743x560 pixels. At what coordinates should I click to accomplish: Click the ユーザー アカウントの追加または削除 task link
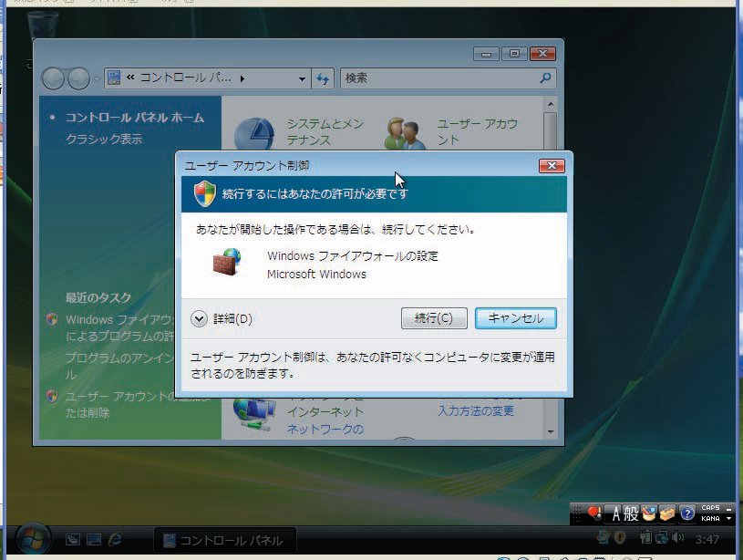pyautogui.click(x=120, y=404)
